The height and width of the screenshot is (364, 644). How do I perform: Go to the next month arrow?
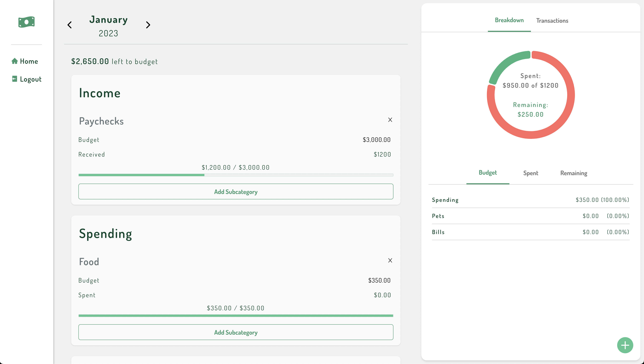pos(148,25)
